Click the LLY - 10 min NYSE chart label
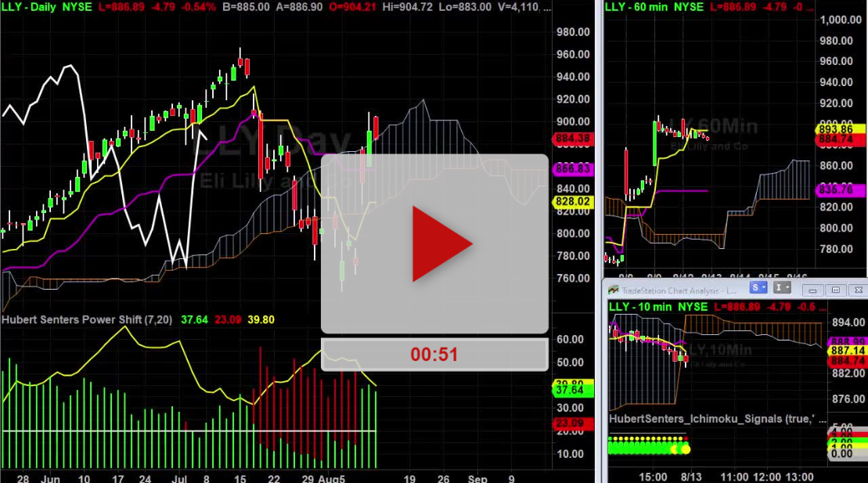This screenshot has width=868, height=483. 658,307
